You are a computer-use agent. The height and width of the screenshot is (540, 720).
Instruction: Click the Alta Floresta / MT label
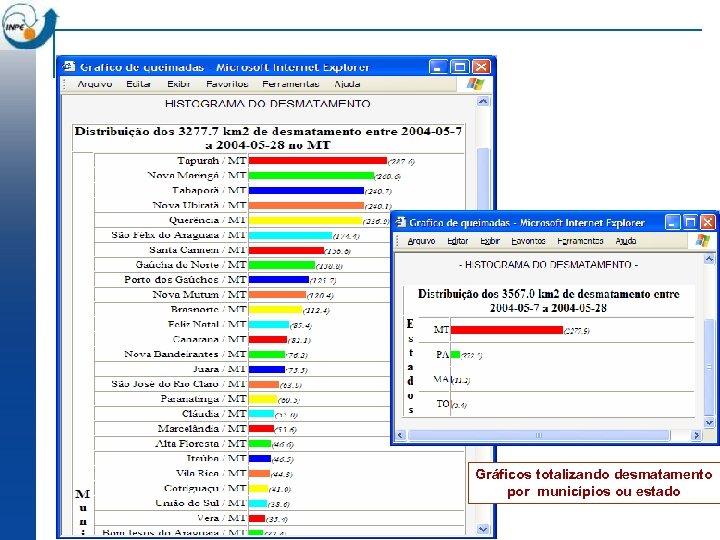[201, 444]
